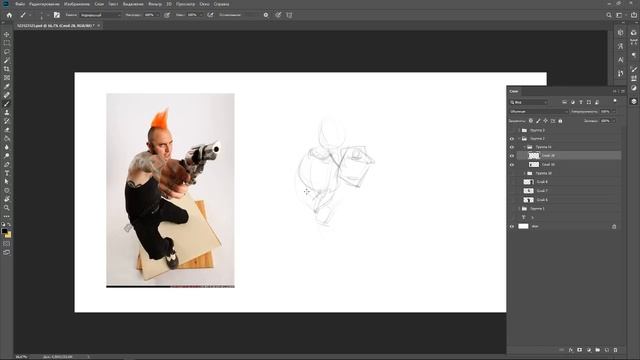Click the layer opacity value field

(x=605, y=111)
